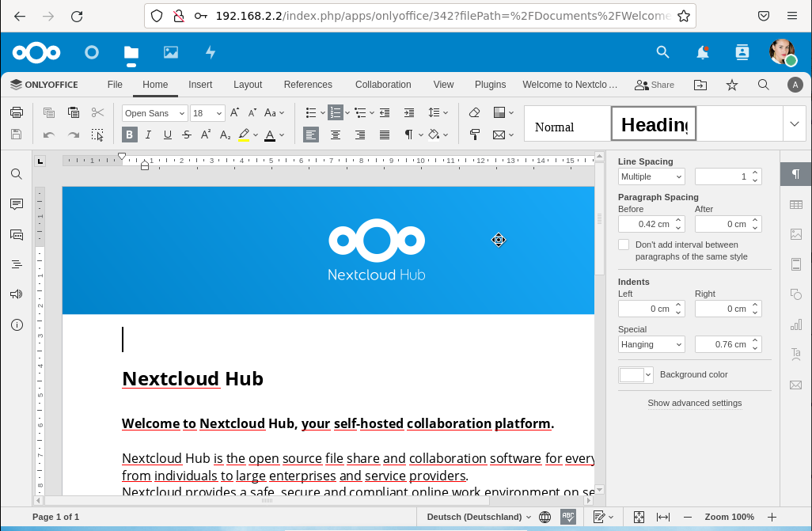Viewport: 812px width, 531px height.
Task: Apply strikethrough formatting
Action: point(187,135)
